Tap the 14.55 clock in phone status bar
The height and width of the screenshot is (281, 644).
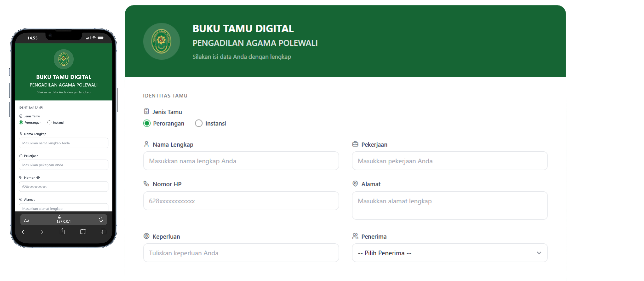click(x=32, y=38)
